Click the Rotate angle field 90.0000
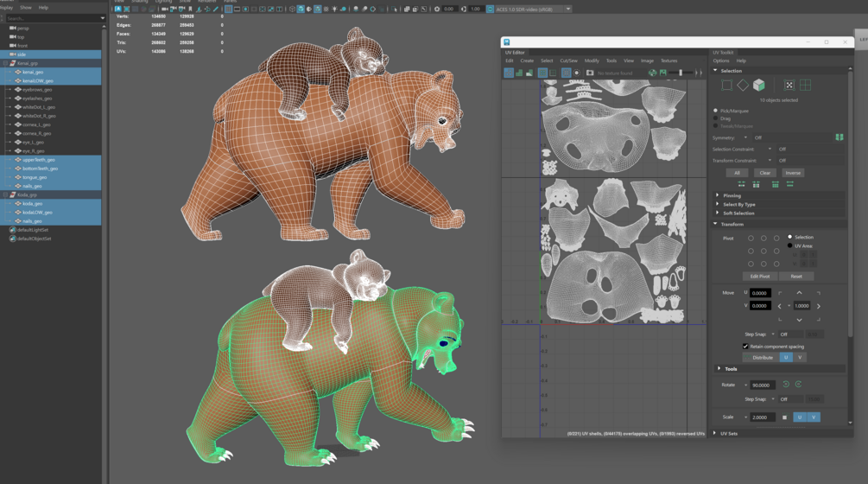The width and height of the screenshot is (868, 484). [763, 385]
